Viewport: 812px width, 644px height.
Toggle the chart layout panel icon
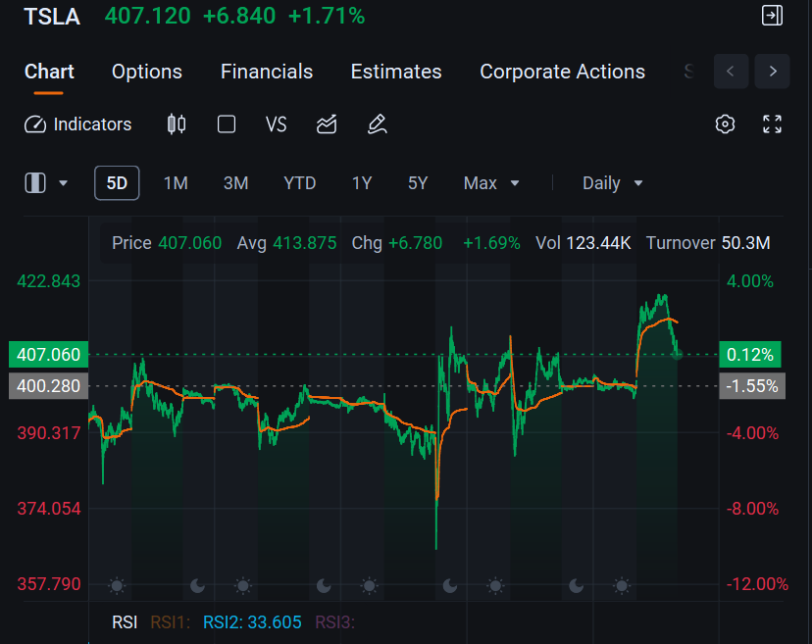[35, 182]
